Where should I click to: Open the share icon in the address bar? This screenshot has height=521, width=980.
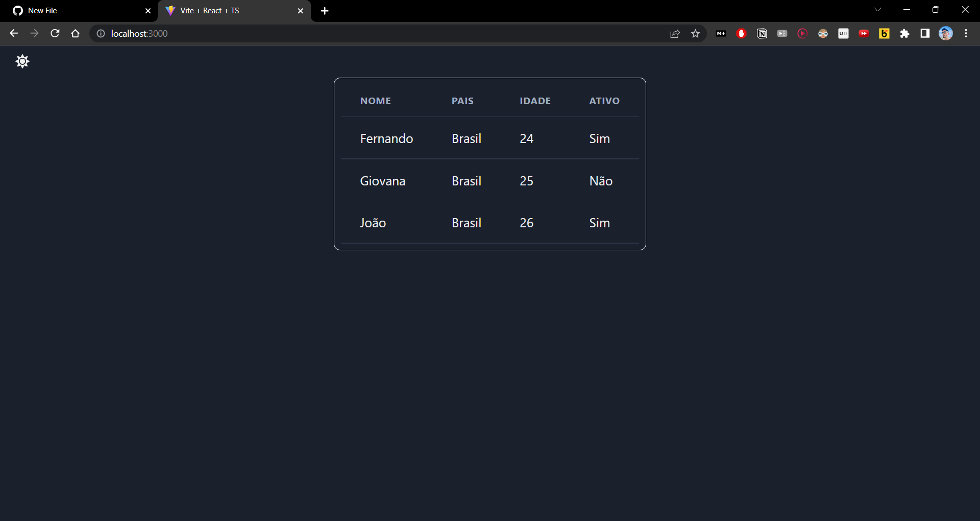[675, 33]
